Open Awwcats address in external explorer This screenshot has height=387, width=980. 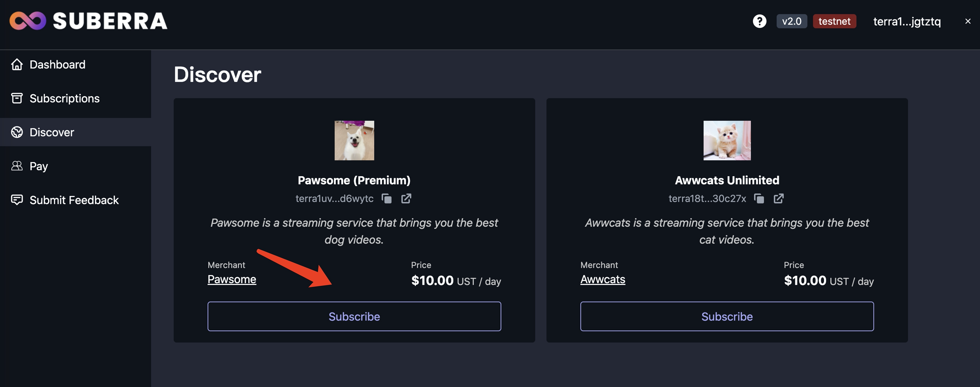tap(779, 199)
